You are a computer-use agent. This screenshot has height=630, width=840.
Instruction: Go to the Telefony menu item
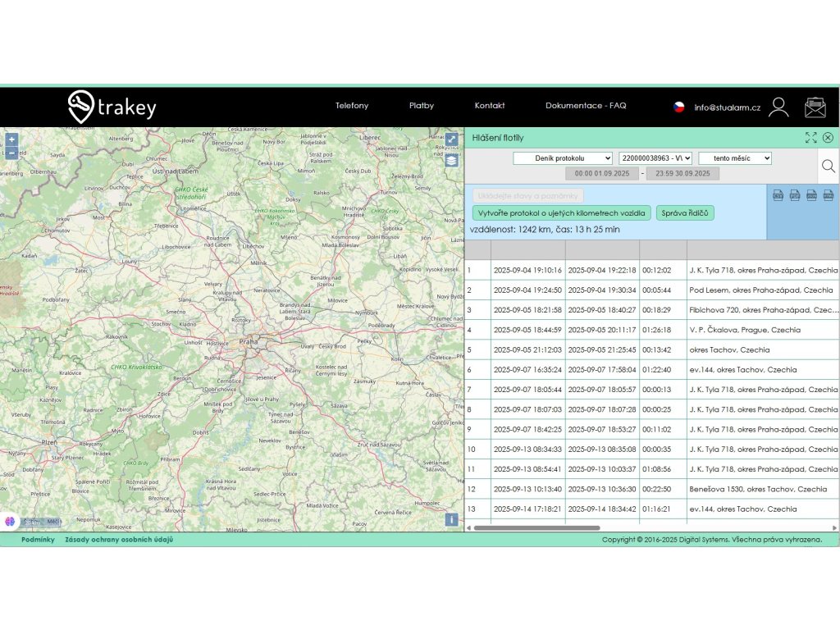(x=352, y=106)
